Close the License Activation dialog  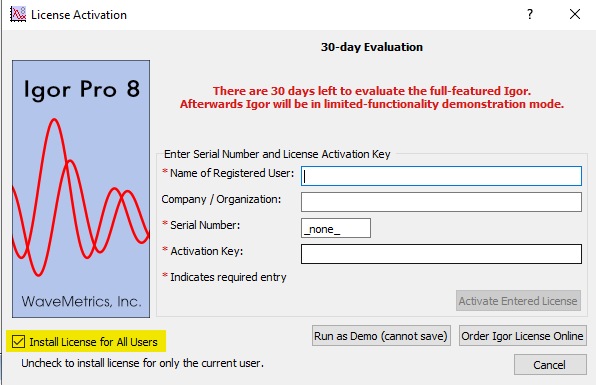(575, 14)
